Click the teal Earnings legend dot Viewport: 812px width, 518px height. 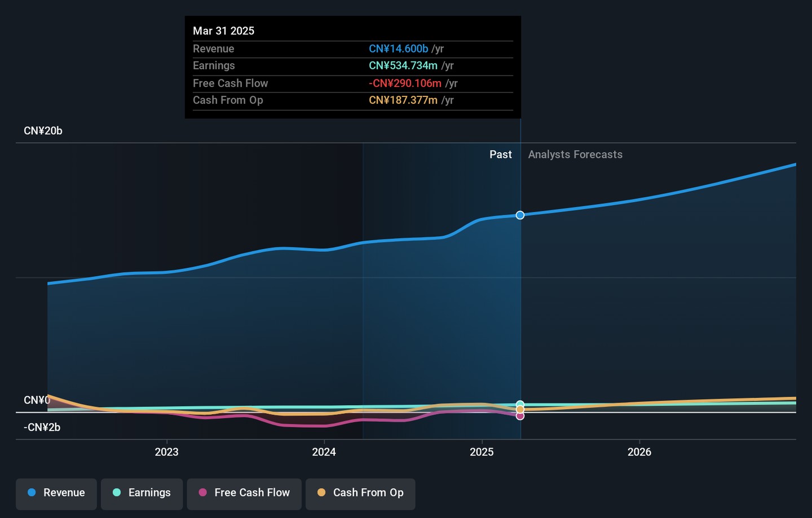click(x=117, y=493)
